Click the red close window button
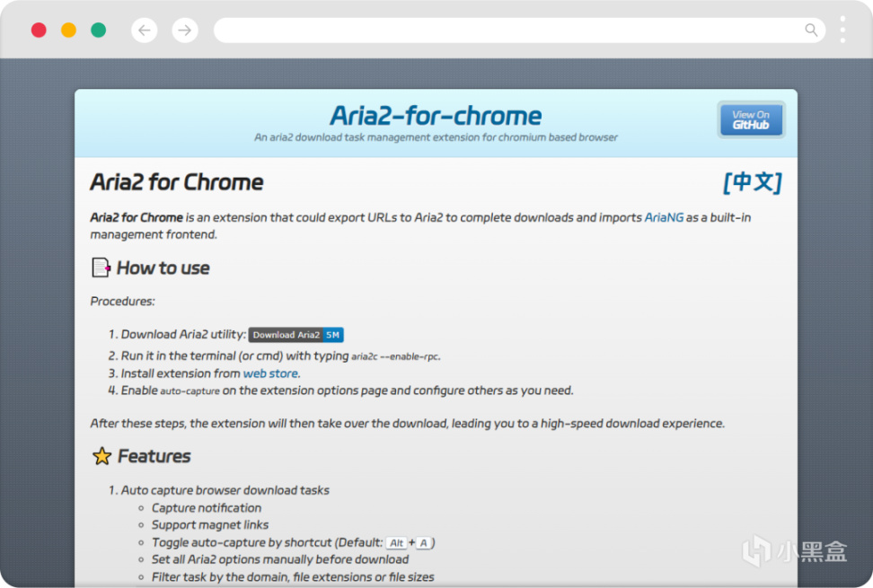 pyautogui.click(x=39, y=30)
